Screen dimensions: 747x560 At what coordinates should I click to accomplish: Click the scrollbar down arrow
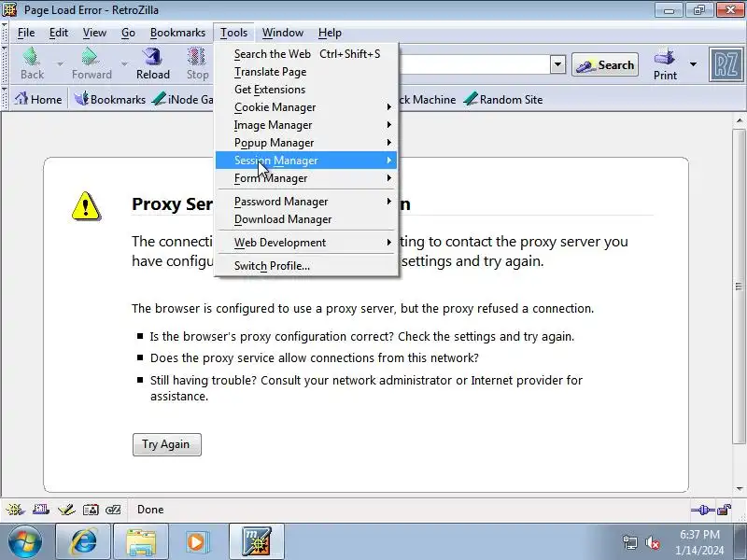tap(739, 489)
